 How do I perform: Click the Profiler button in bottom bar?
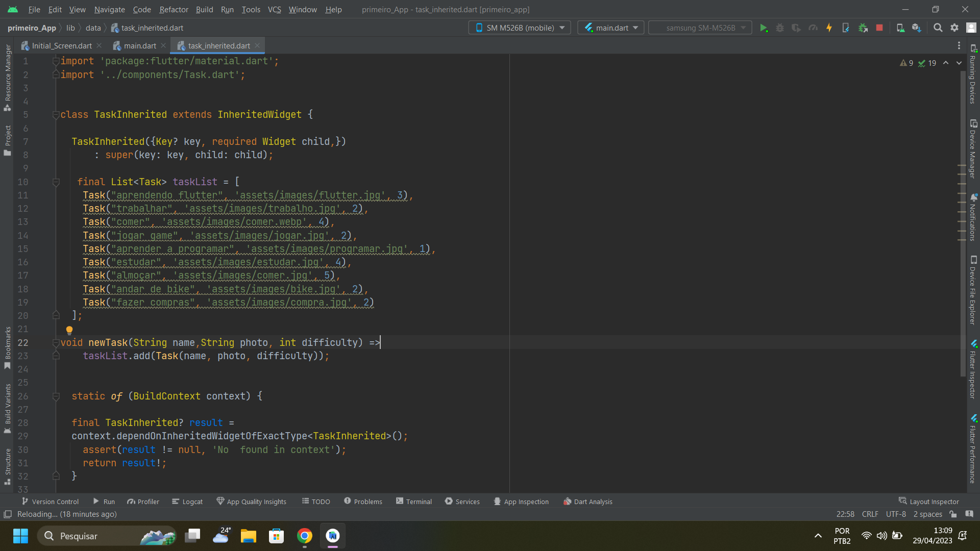tap(143, 501)
